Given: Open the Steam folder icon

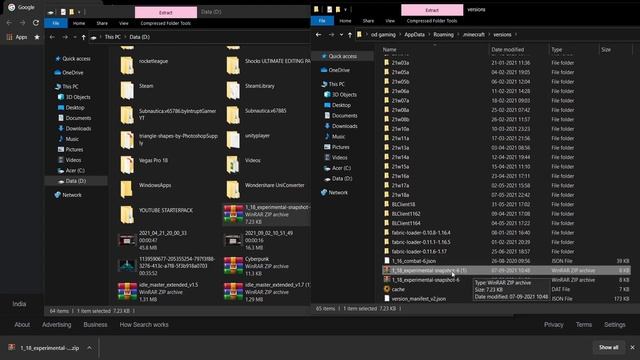Looking at the screenshot, I should [x=127, y=90].
